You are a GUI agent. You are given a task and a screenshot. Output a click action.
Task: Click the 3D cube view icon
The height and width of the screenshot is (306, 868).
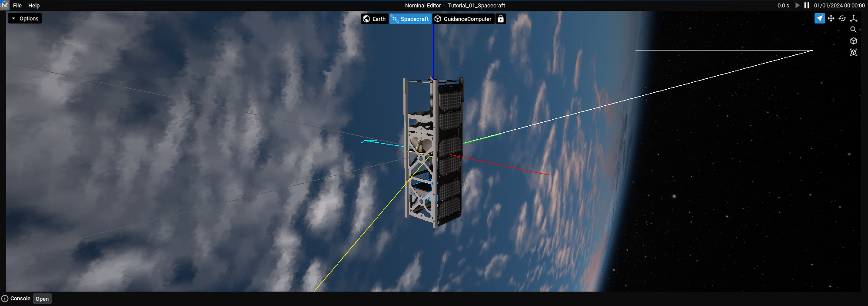(853, 41)
